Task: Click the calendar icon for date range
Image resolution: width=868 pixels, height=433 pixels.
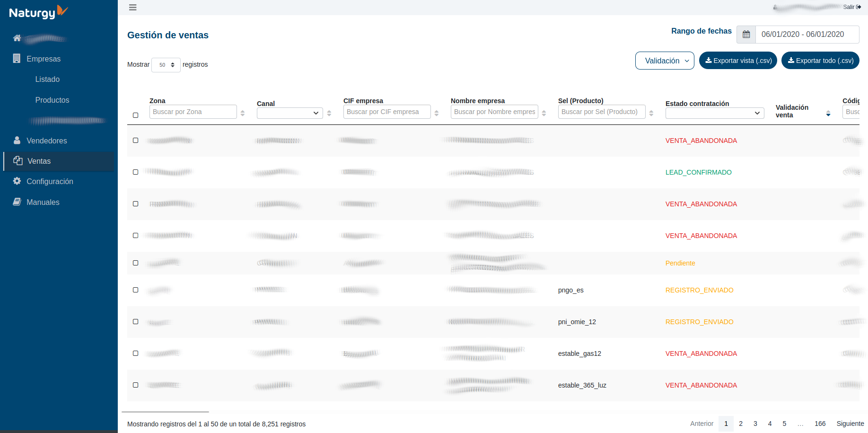Action: [x=746, y=35]
